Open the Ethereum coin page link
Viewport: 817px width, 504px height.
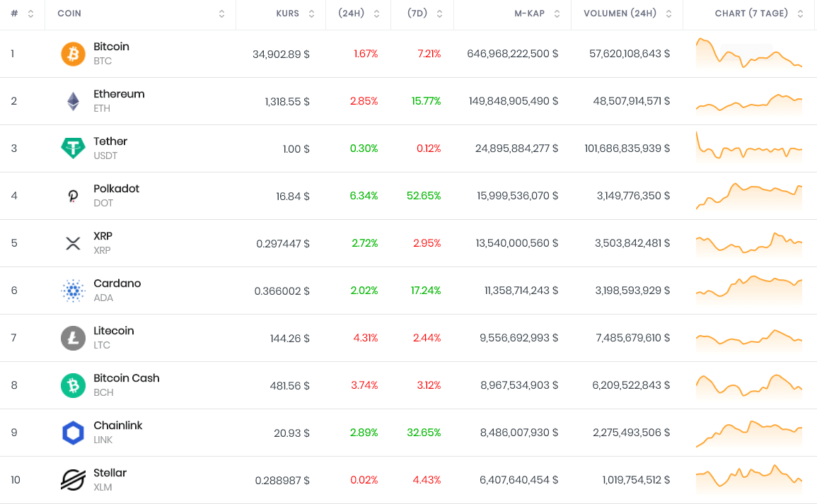coord(119,94)
